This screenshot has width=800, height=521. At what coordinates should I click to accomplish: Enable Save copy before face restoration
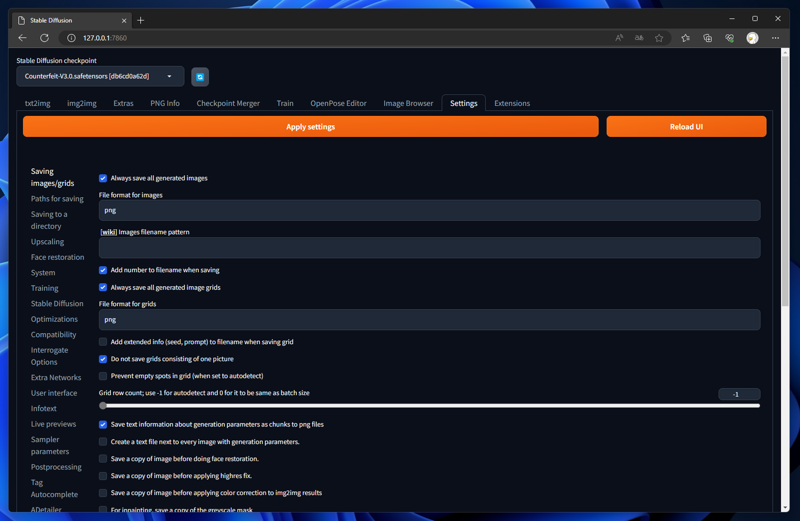click(103, 459)
